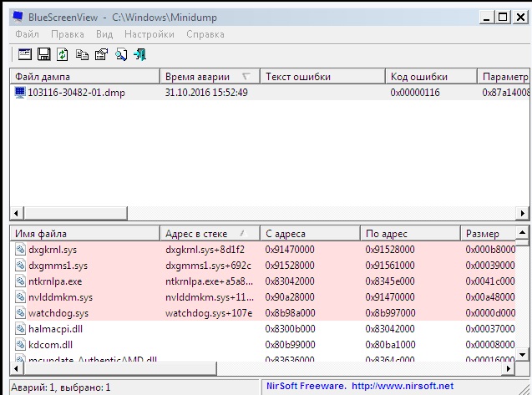Viewport: 532px width, 395px height.
Task: Open the Вид menu
Action: pyautogui.click(x=104, y=34)
